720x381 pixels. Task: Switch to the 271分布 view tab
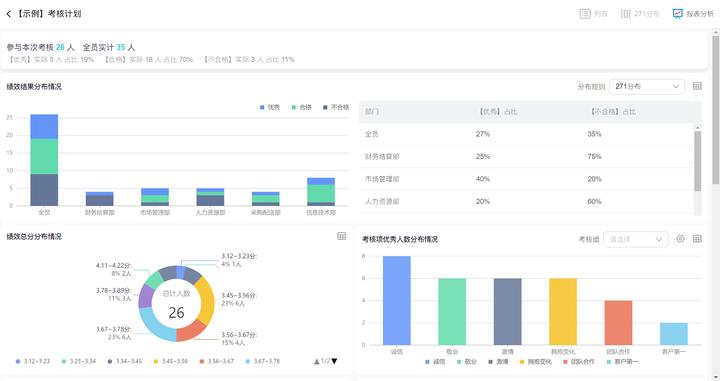point(640,14)
